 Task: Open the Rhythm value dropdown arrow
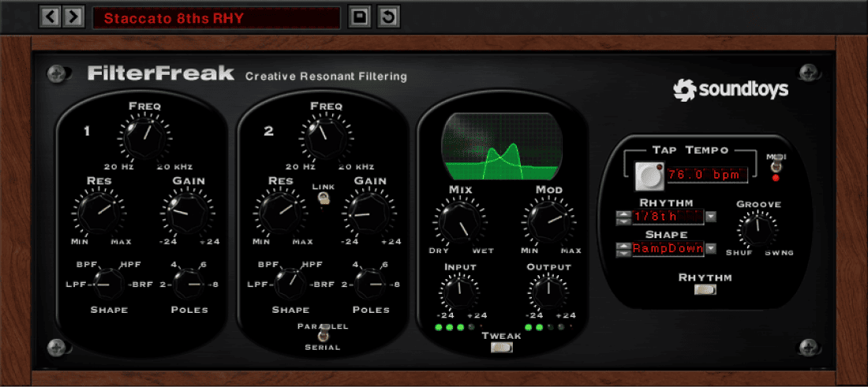coord(711,216)
